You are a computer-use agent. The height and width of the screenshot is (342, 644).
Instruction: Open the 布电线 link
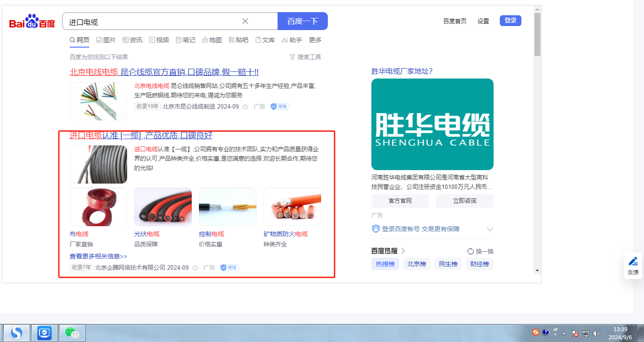79,234
